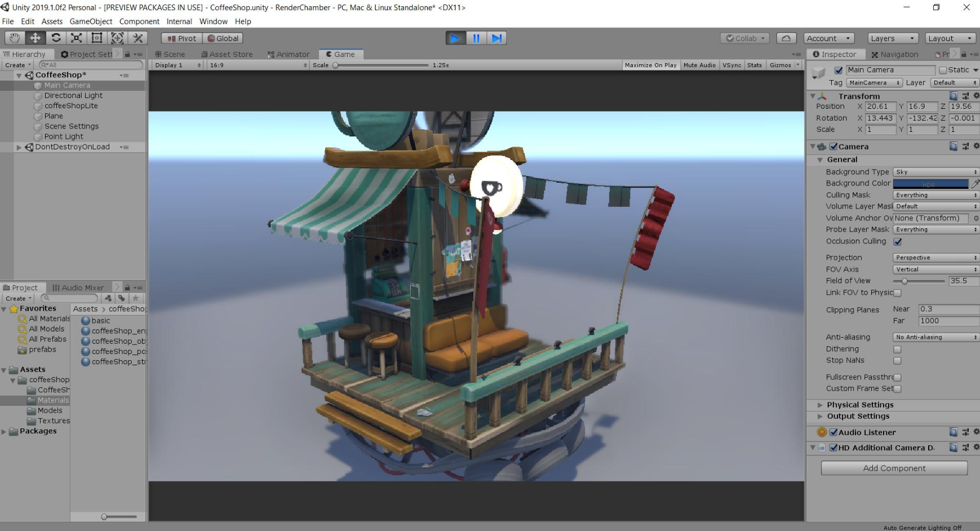Viewport: 980px width, 531px height.
Task: Select Point Light in Hierarchy
Action: [x=64, y=136]
